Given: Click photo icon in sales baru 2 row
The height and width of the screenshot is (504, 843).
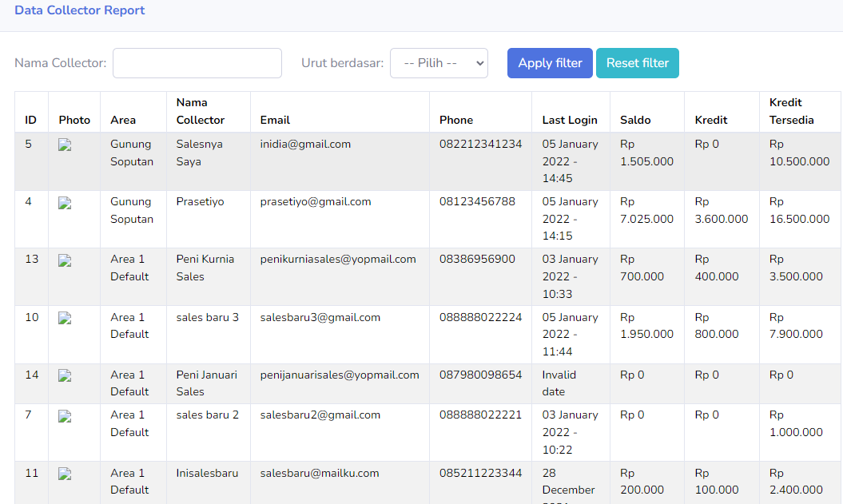Looking at the screenshot, I should point(66,416).
